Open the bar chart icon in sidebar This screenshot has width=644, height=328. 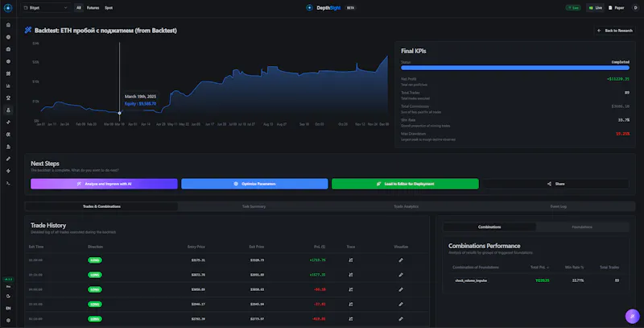pyautogui.click(x=8, y=86)
